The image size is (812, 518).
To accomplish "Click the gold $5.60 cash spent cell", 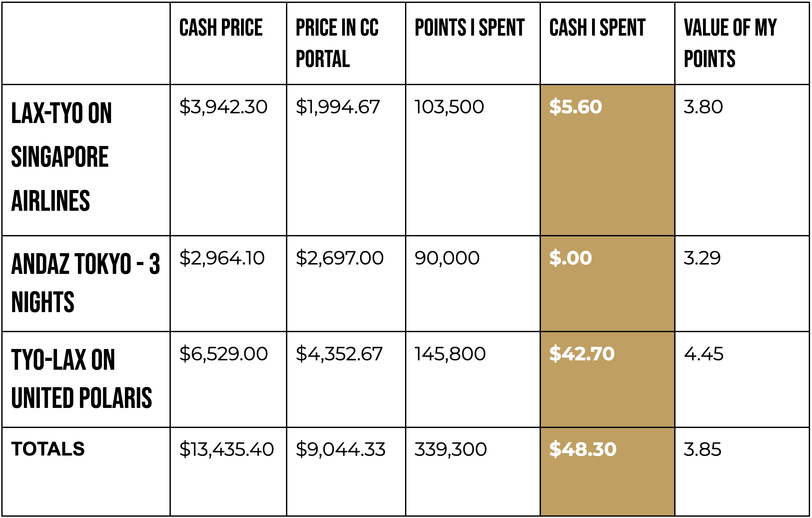I will [x=575, y=107].
